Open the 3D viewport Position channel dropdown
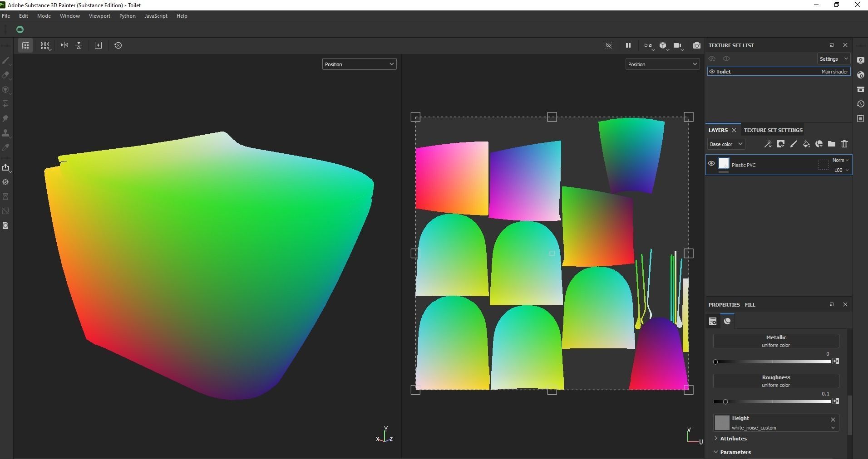Viewport: 868px width, 459px height. coord(359,64)
